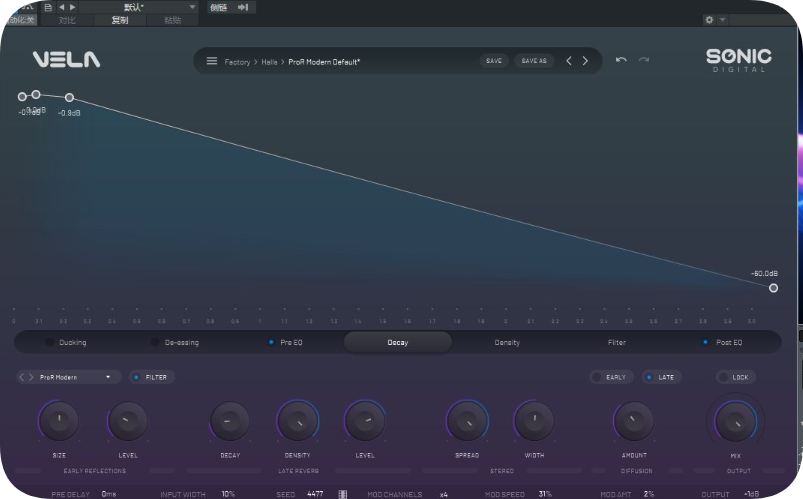Viewport: 803px width, 499px height.
Task: Click the PRE DELAY 0ms value
Action: pyautogui.click(x=109, y=494)
